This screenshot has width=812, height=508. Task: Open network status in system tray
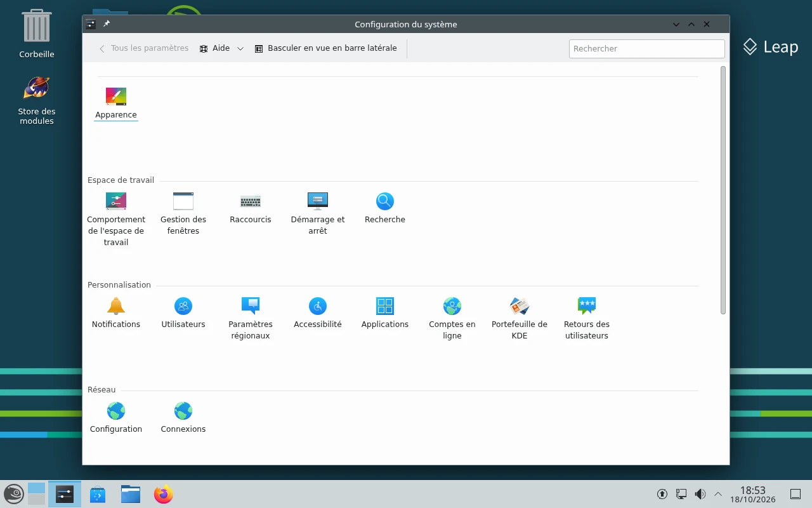tap(681, 494)
